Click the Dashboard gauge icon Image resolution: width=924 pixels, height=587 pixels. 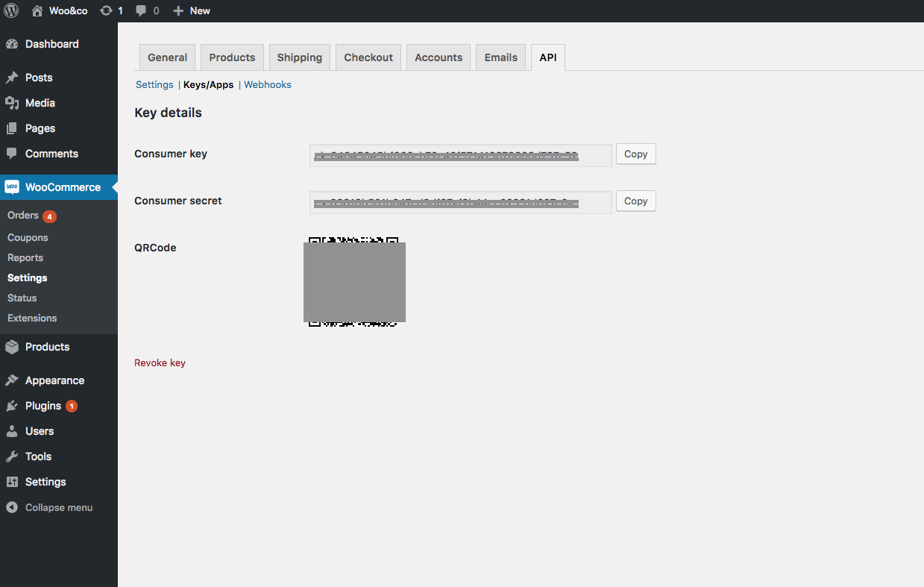coord(12,44)
